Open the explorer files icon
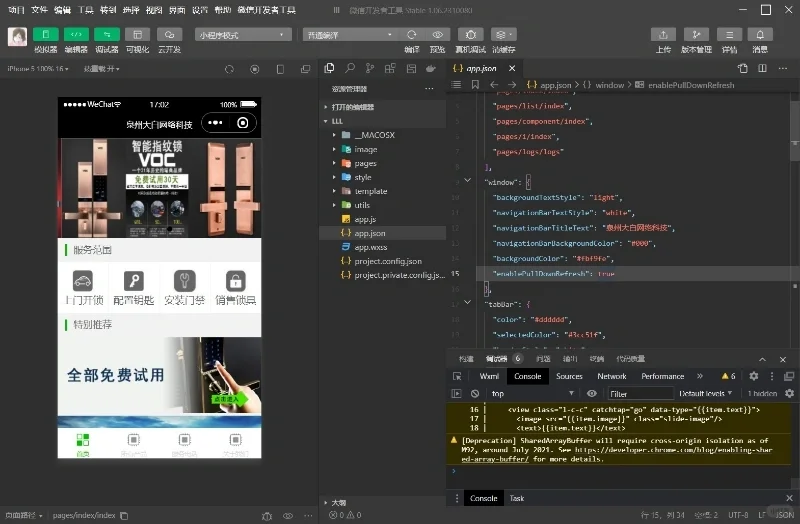The image size is (800, 524). click(x=330, y=68)
